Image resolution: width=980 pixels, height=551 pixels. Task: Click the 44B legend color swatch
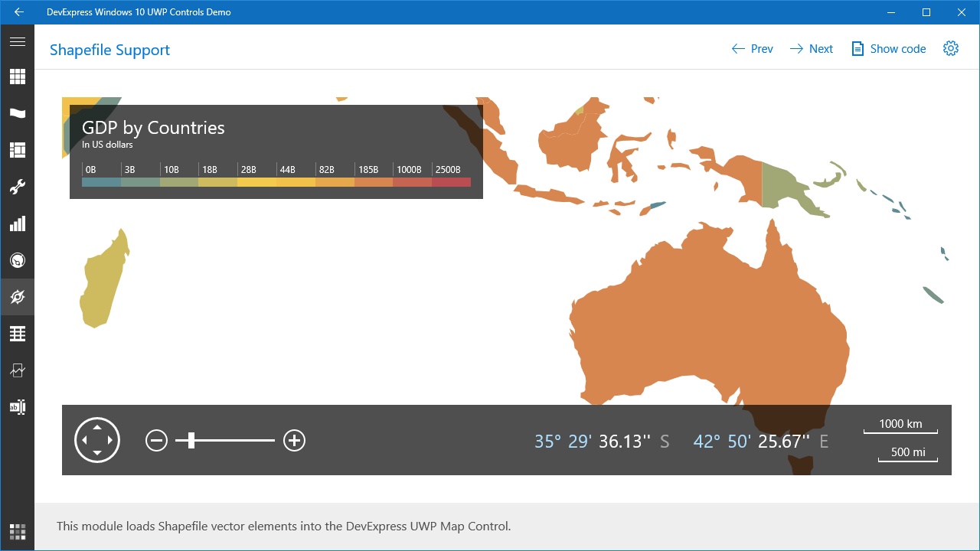tap(296, 182)
